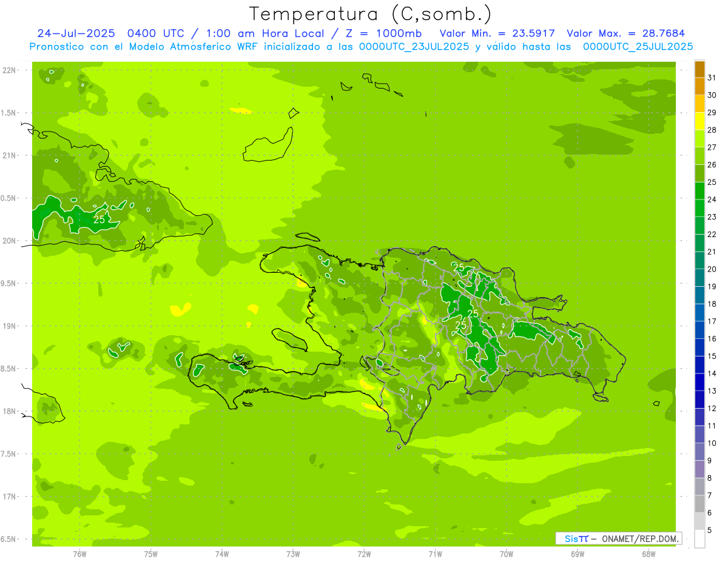
Task: Click the color scale swatch between 14 and 15
Action: pyautogui.click(x=699, y=365)
